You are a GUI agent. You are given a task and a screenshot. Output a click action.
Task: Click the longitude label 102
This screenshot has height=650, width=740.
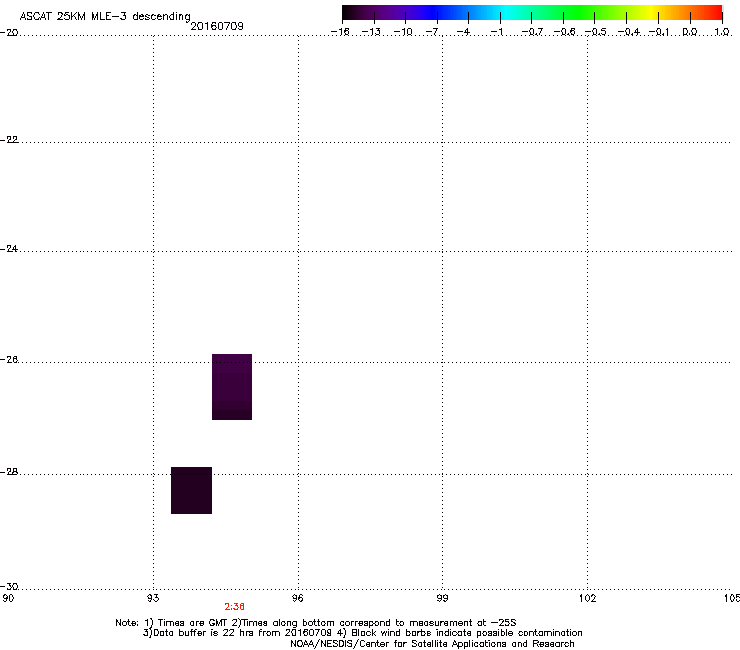click(x=587, y=598)
